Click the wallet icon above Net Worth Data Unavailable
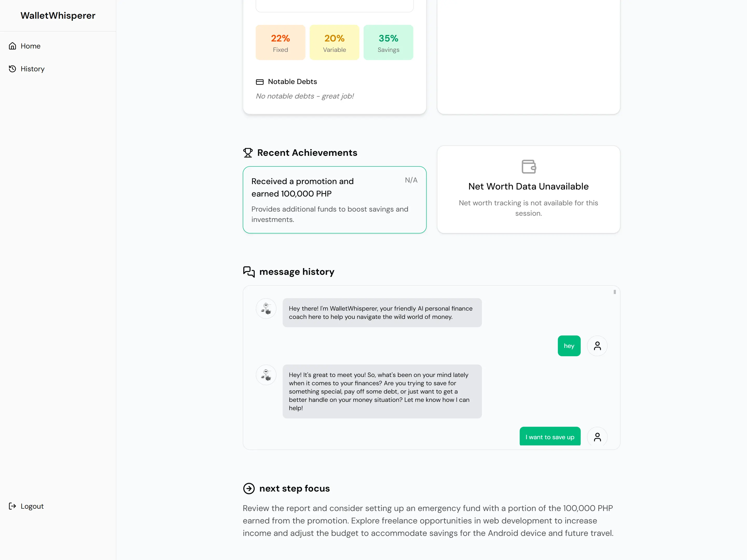The height and width of the screenshot is (560, 747). pos(529,166)
